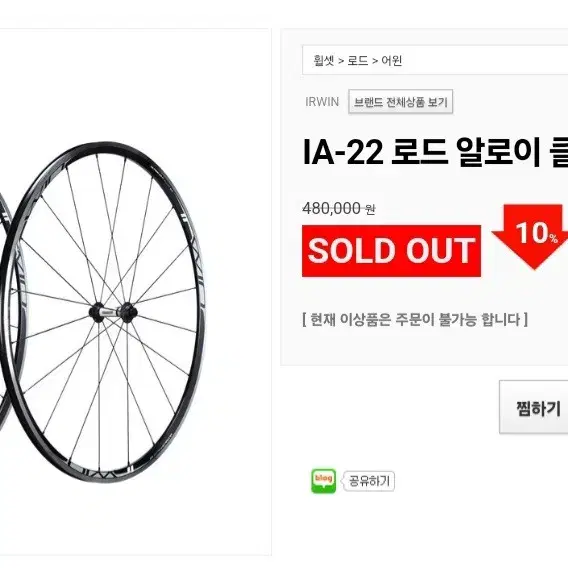The height and width of the screenshot is (568, 568).
Task: Click the wheel hub in product photo
Action: click(113, 312)
